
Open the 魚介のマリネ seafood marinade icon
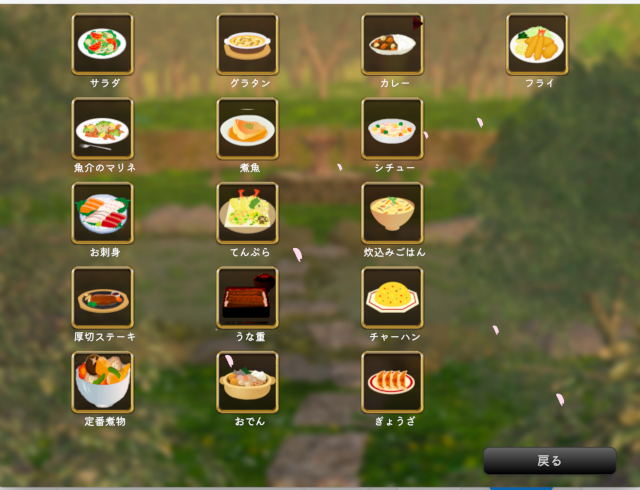pyautogui.click(x=102, y=129)
